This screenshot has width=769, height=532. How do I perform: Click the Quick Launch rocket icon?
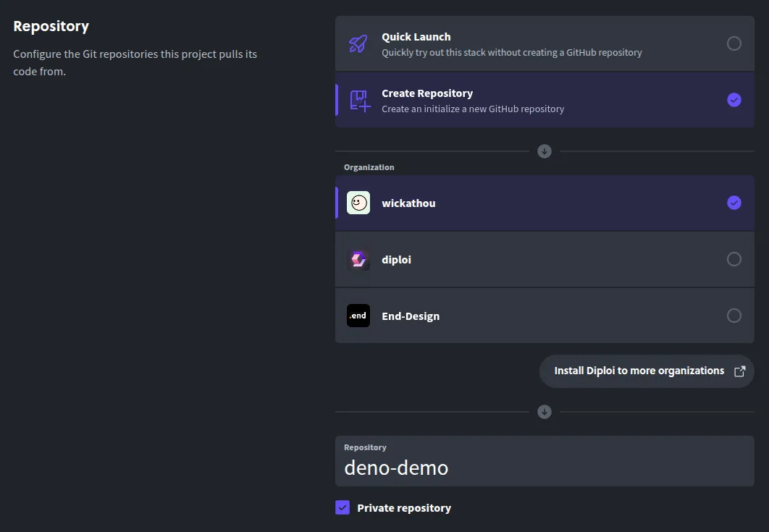[358, 43]
